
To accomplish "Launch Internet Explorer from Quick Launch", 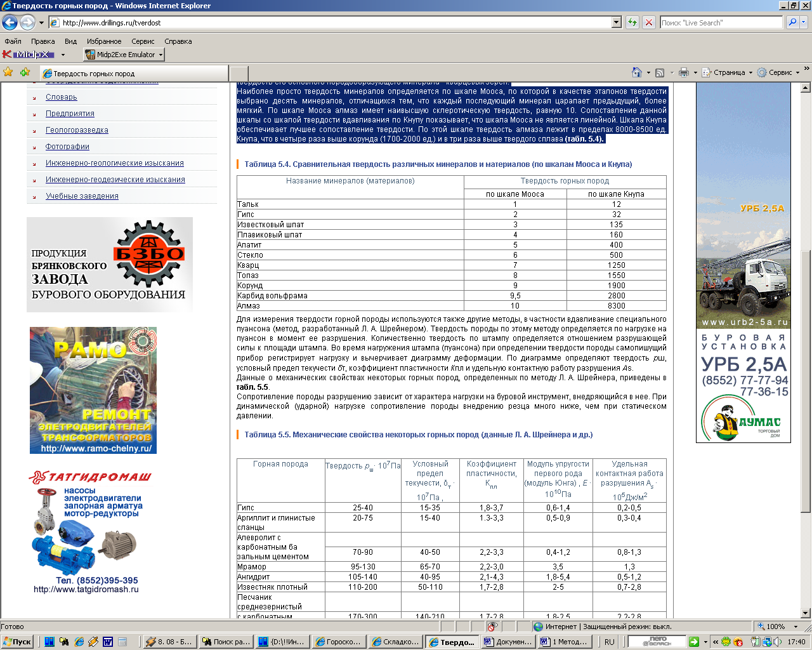I will pyautogui.click(x=79, y=642).
